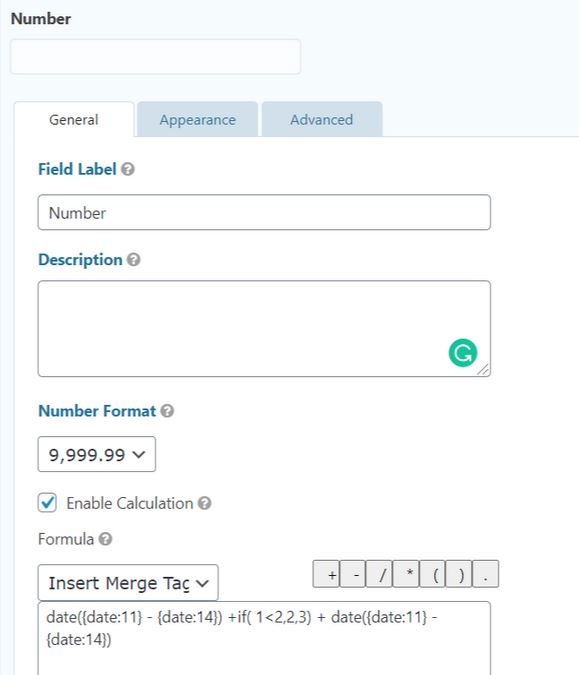The image size is (579, 675).
Task: Insert the multiplication asterisk operator
Action: coord(406,574)
